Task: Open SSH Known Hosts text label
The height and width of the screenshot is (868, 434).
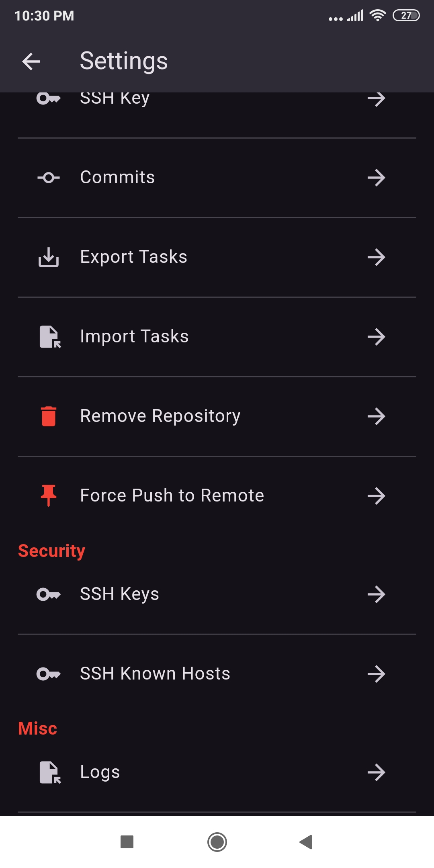Action: point(155,674)
